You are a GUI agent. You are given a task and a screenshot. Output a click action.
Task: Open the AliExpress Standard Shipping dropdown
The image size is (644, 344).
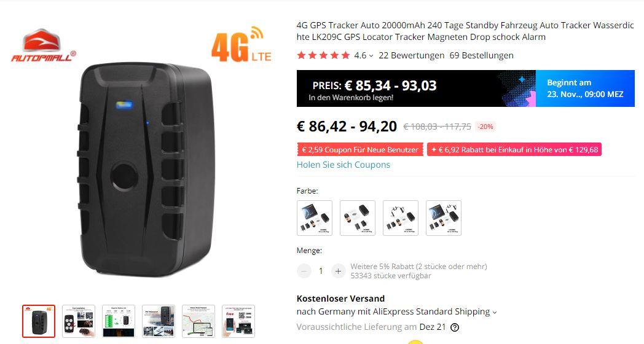[x=495, y=313]
